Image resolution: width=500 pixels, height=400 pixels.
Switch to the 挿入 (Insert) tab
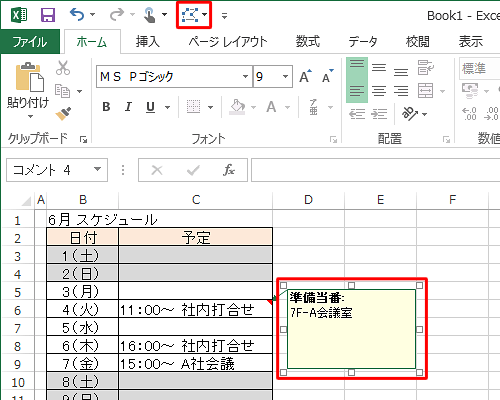(148, 42)
